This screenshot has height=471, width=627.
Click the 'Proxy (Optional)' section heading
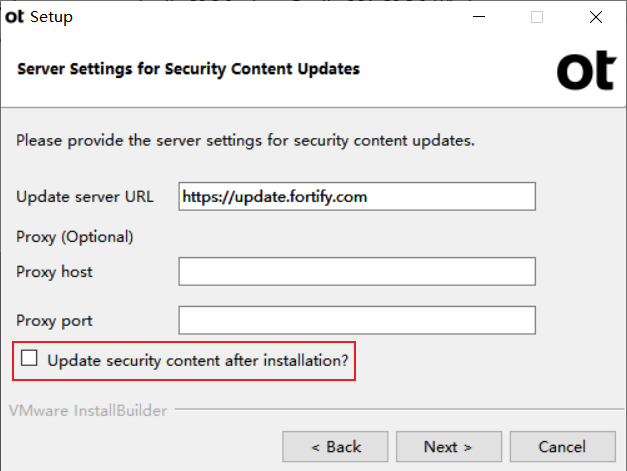coord(75,237)
